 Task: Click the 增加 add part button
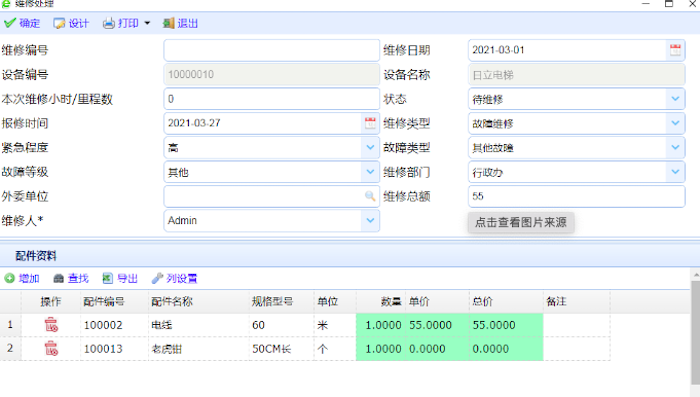pyautogui.click(x=22, y=279)
